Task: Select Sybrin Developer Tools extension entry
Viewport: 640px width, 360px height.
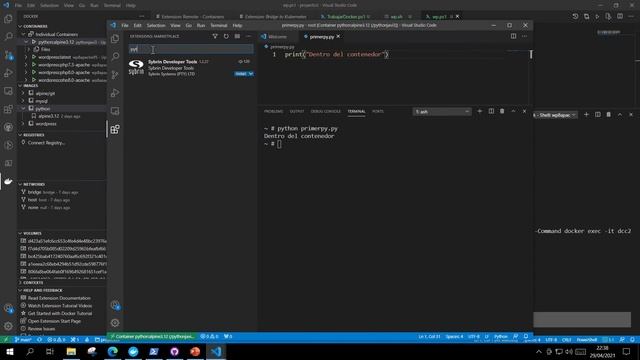Action: (x=191, y=68)
